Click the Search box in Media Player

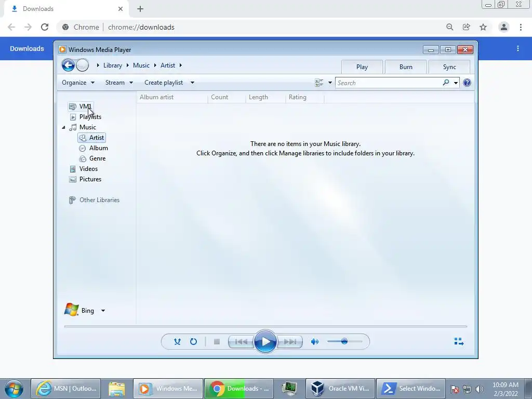pos(389,83)
